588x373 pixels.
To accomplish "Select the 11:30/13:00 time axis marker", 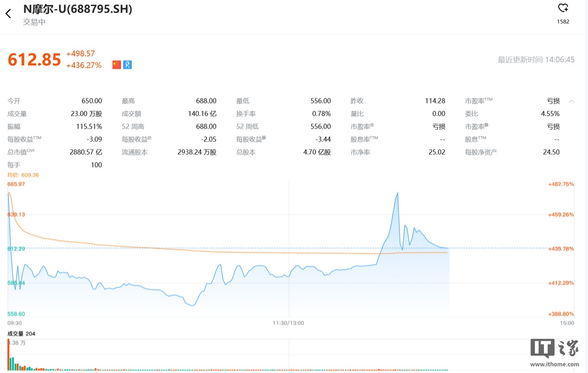I will coord(288,323).
